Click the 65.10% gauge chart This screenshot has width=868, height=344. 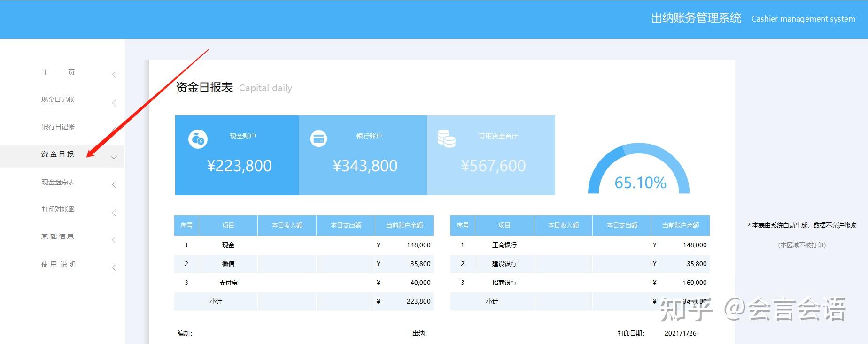click(x=639, y=168)
